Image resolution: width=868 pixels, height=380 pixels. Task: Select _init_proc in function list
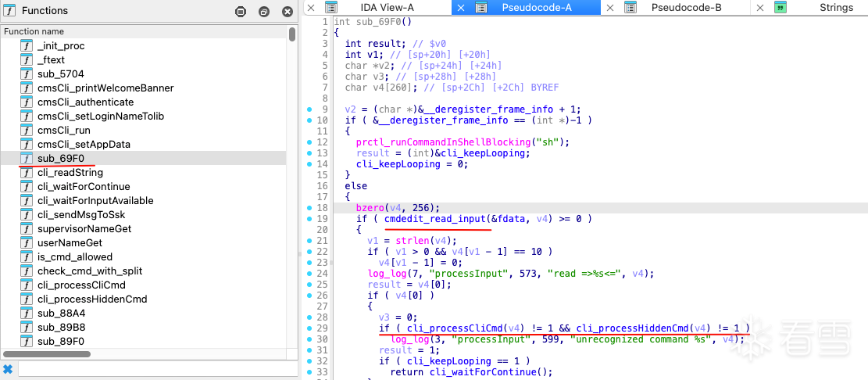pos(61,46)
